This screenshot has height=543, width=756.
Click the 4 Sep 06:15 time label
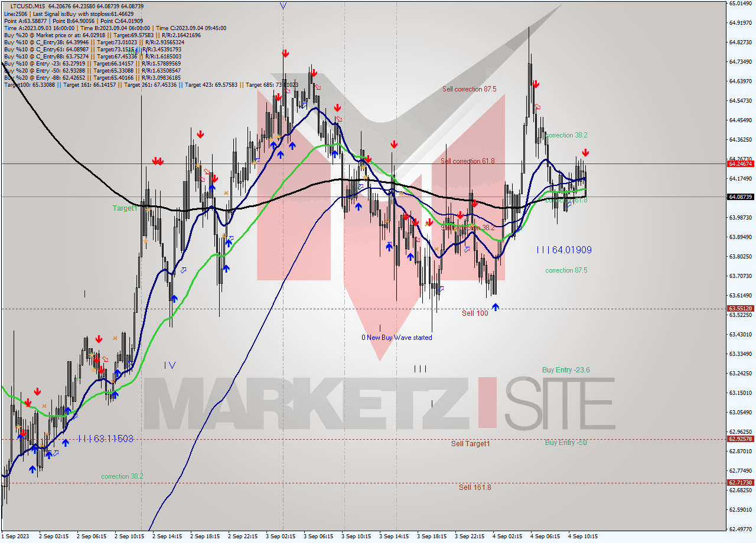pyautogui.click(x=545, y=537)
